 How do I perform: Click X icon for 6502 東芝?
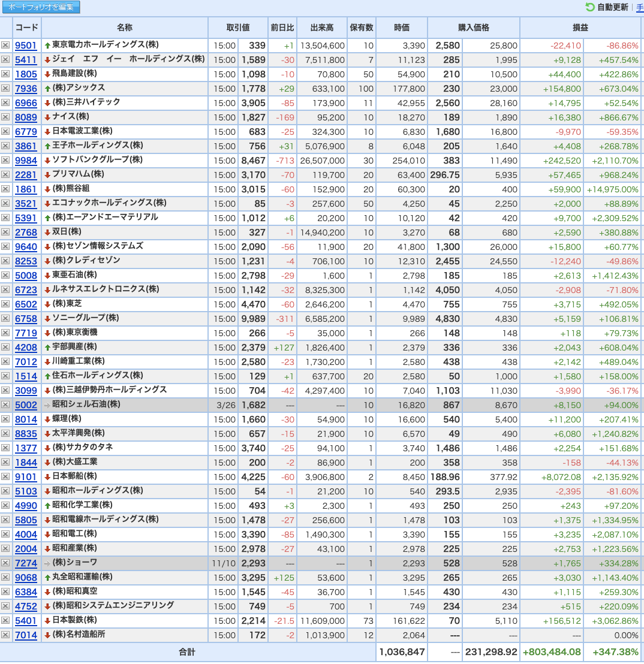tap(5, 304)
